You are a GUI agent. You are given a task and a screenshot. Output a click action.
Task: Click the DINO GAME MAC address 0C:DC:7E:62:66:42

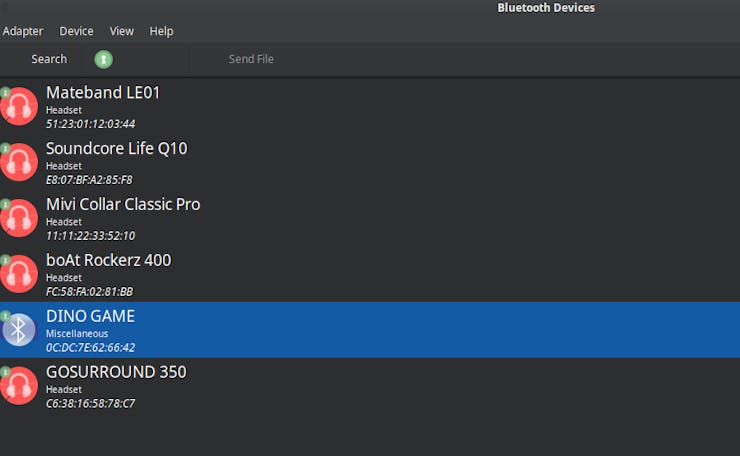pyautogui.click(x=90, y=348)
